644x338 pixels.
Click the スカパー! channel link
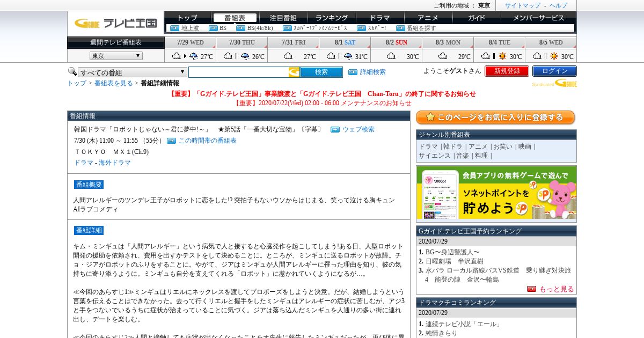[x=377, y=28]
